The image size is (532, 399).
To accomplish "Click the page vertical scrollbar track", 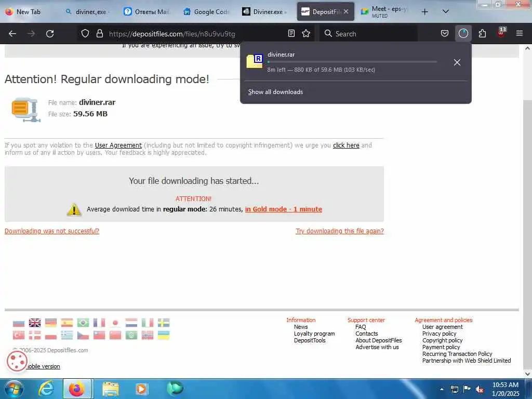I will pyautogui.click(x=527, y=210).
